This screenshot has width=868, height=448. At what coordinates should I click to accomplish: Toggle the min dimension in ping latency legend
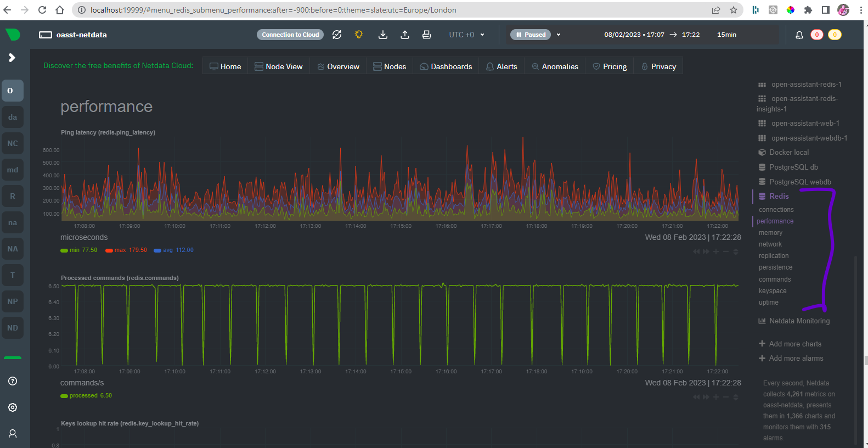pyautogui.click(x=78, y=250)
